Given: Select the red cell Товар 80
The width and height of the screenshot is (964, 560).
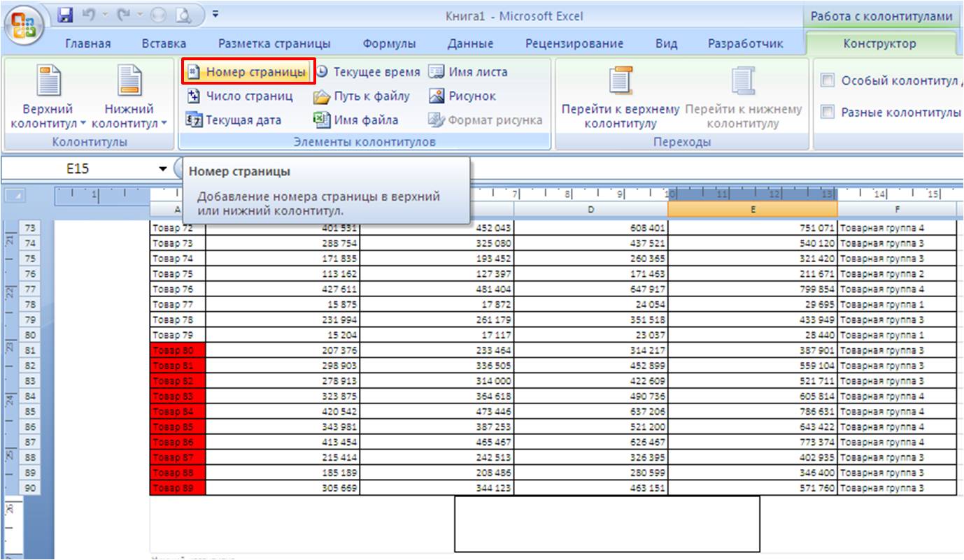Looking at the screenshot, I should click(178, 350).
